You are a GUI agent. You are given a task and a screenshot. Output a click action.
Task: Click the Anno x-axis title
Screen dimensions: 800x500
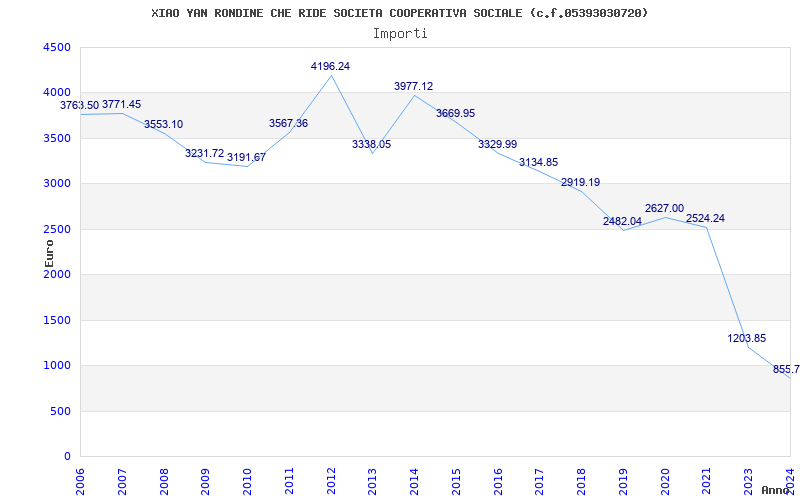[776, 491]
